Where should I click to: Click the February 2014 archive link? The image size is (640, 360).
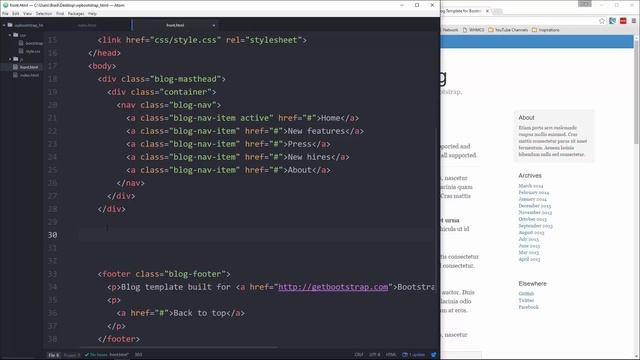tap(534, 192)
